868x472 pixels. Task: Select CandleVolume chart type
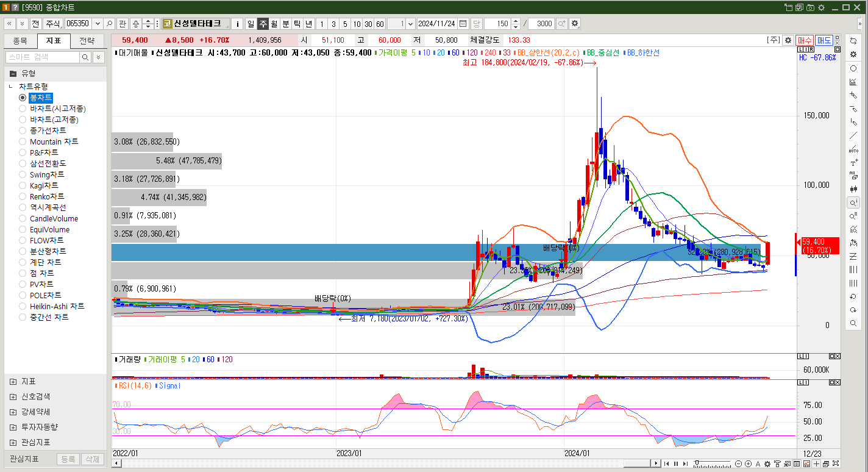(49, 218)
